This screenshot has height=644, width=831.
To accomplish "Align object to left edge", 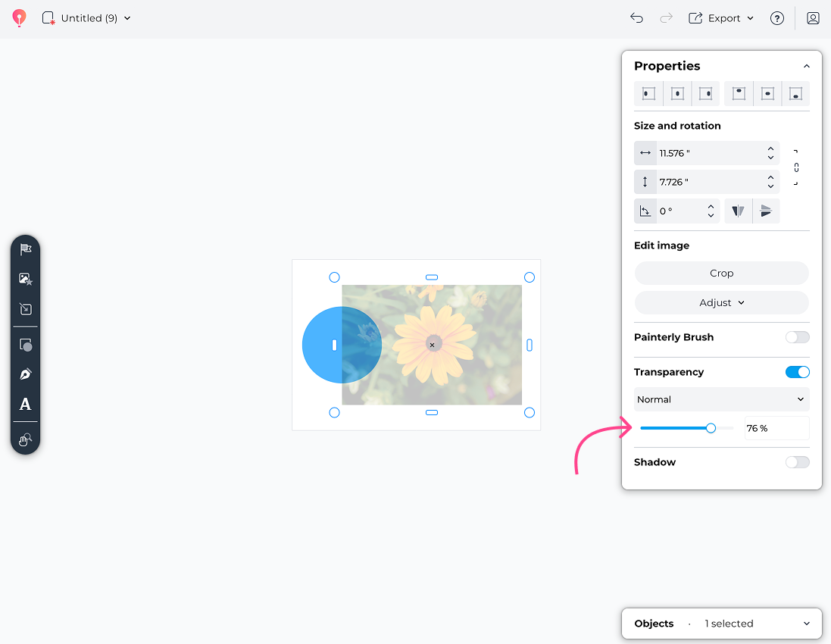I will pos(648,94).
